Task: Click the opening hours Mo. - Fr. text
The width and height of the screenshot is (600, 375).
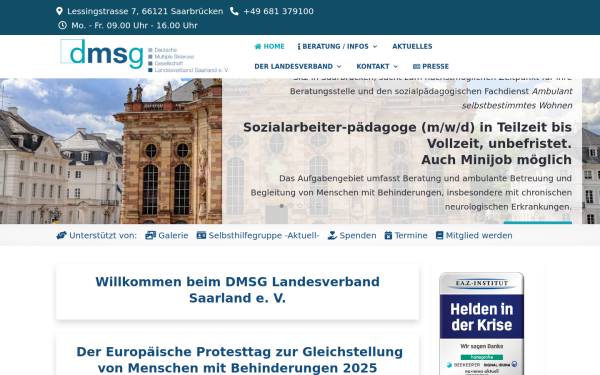Action: [134, 25]
